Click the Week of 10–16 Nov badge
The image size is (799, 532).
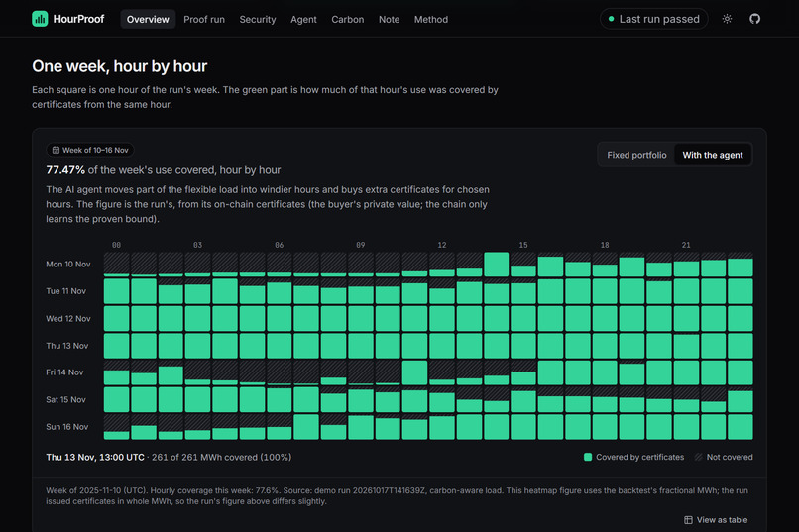(90, 150)
